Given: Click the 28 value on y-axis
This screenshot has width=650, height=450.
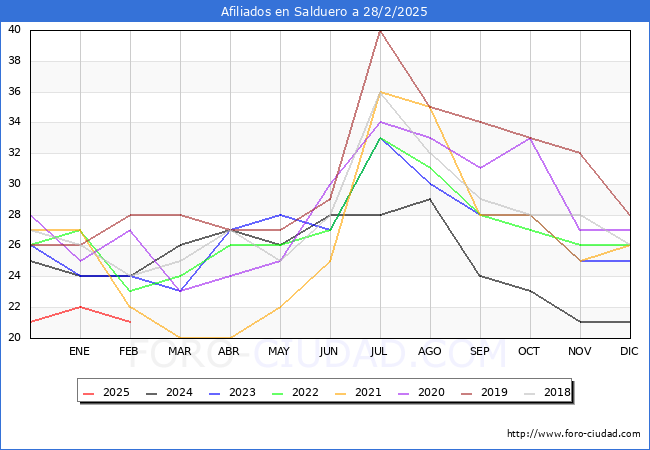Looking at the screenshot, I should pos(15,215).
